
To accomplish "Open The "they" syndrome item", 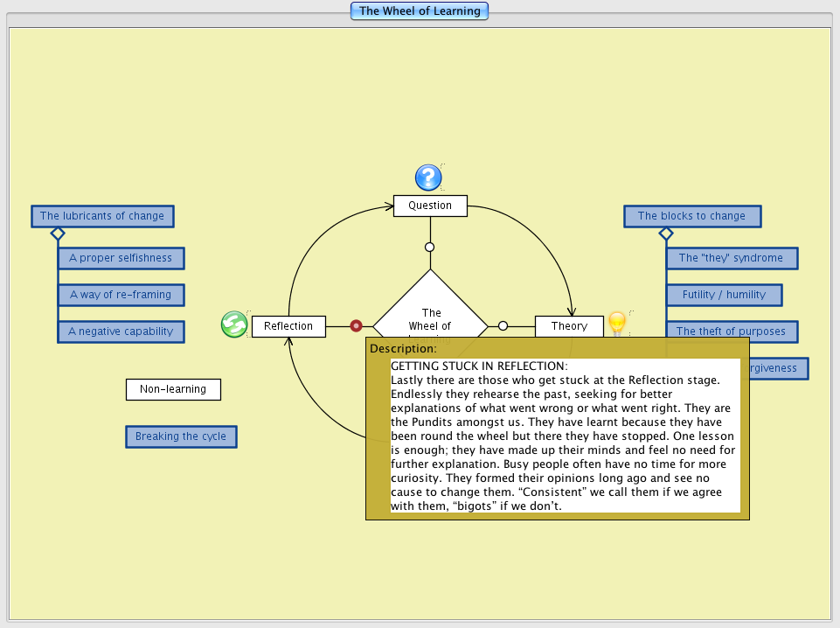I will [x=731, y=258].
